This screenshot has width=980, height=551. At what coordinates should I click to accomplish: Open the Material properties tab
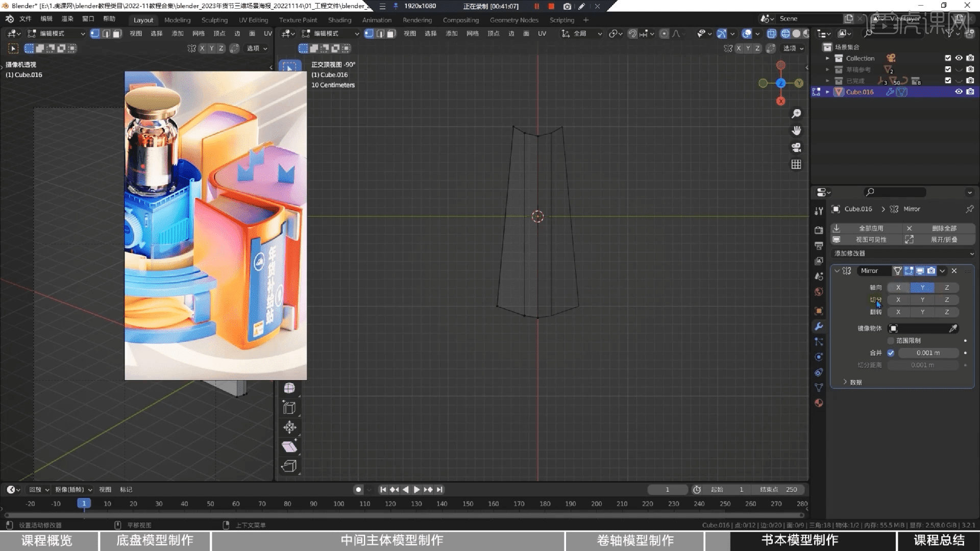coord(819,403)
